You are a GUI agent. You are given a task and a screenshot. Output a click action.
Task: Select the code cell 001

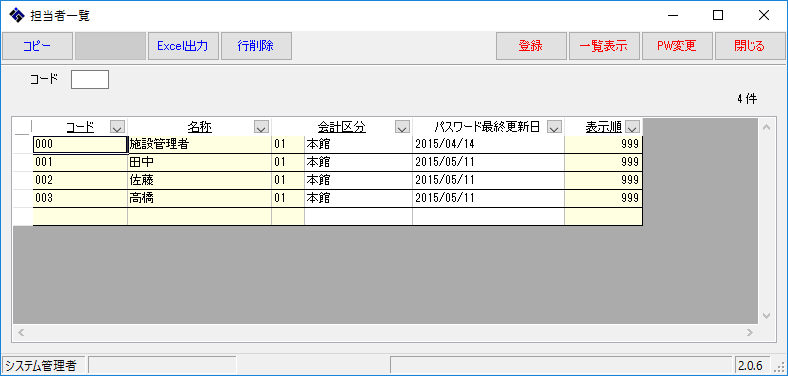point(80,162)
